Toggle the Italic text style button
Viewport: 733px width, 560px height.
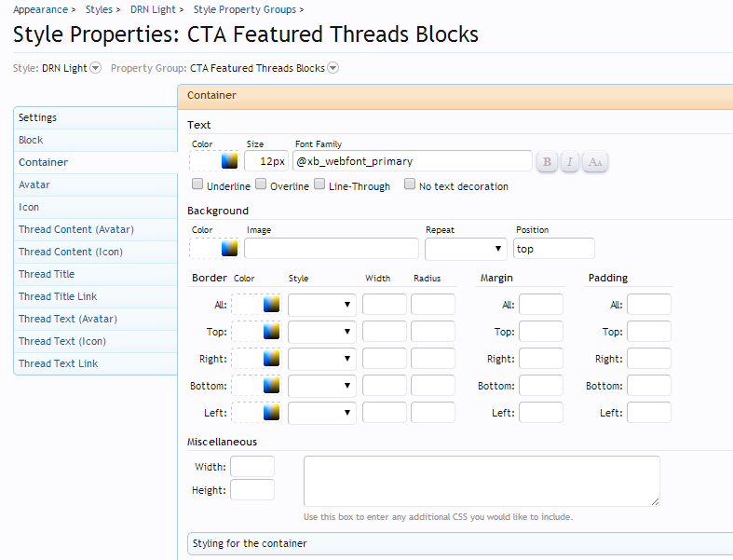point(571,162)
